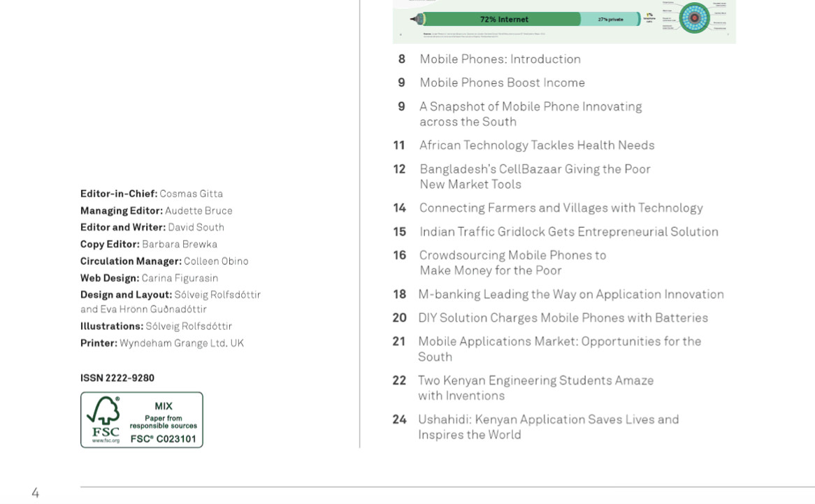
Task: Click the 'Editor-in-Chief: Cosmas Gitta' credit line
Action: 151,194
